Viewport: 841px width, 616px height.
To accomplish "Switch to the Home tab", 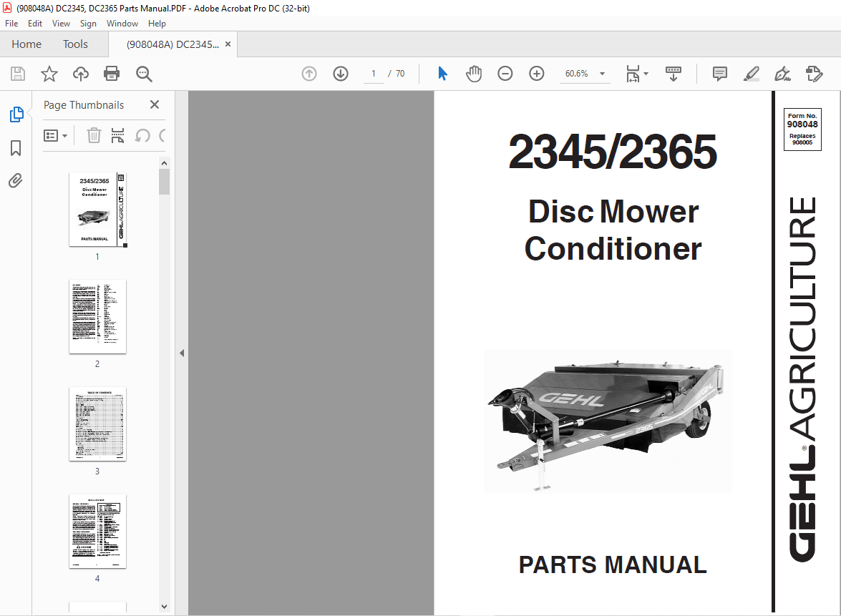I will click(x=26, y=44).
